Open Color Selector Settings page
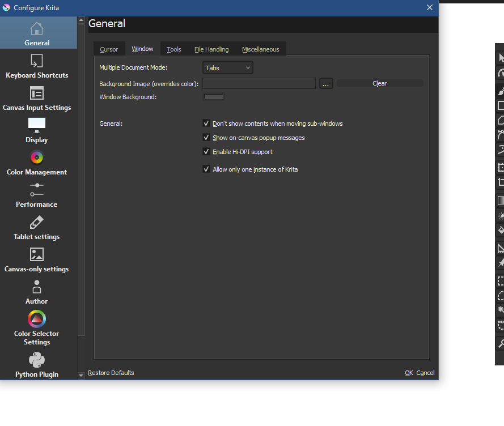Screen dimensions: 504x426 click(37, 328)
